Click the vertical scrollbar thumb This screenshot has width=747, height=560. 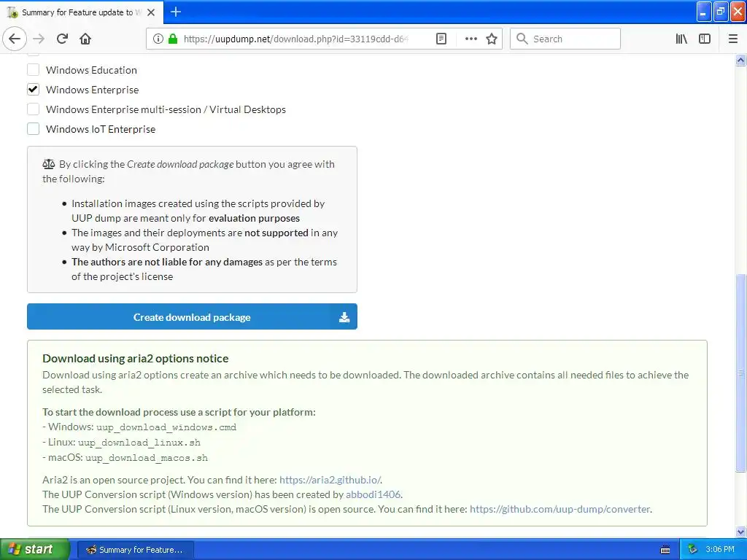740,373
